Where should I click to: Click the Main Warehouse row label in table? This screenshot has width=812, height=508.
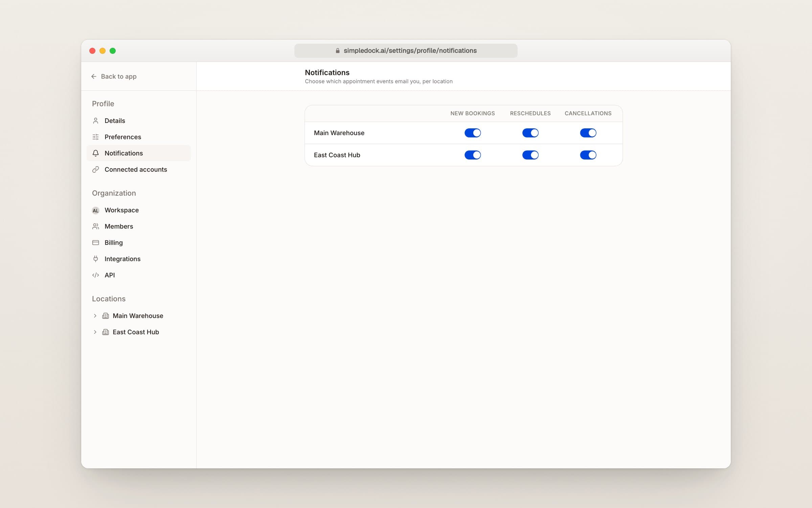(x=339, y=133)
